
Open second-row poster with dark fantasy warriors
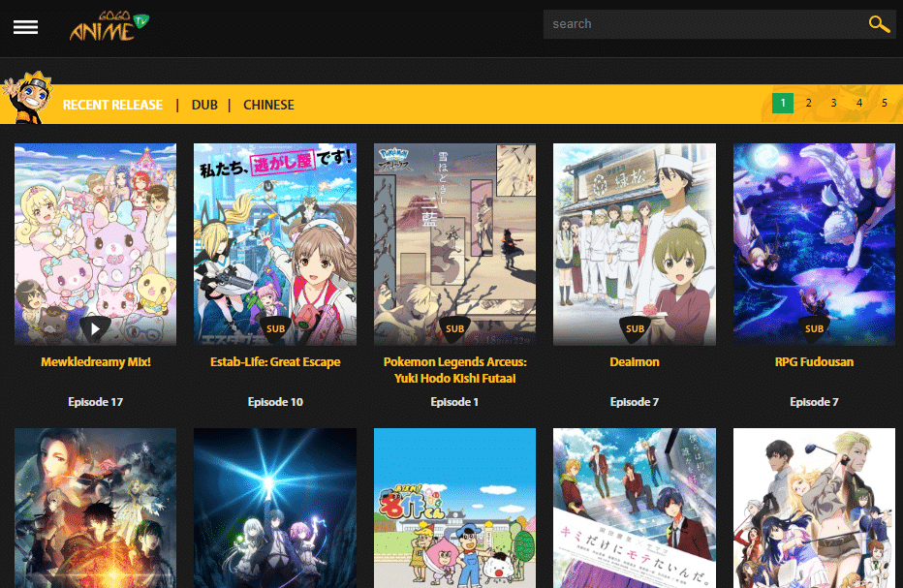point(96,508)
